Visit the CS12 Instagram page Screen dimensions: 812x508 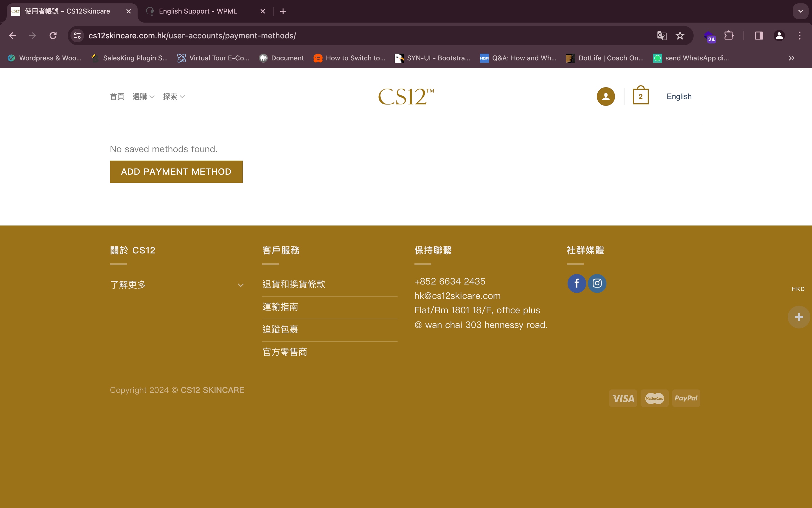click(597, 283)
